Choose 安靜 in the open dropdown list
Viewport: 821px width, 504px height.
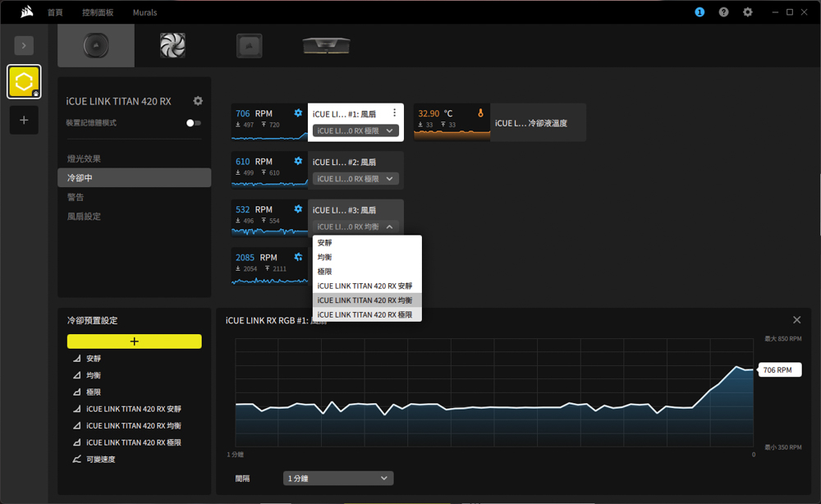tap(367, 243)
